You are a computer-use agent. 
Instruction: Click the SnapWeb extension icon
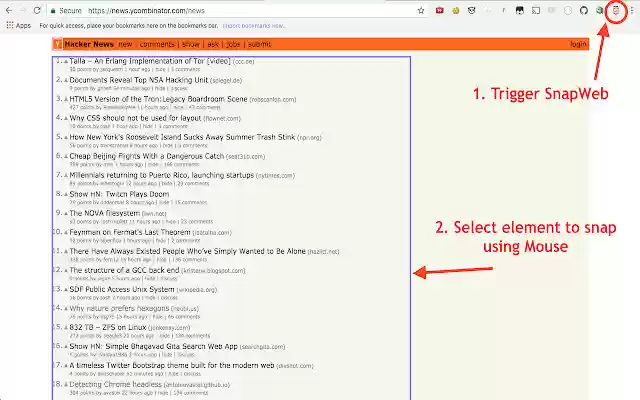click(616, 11)
